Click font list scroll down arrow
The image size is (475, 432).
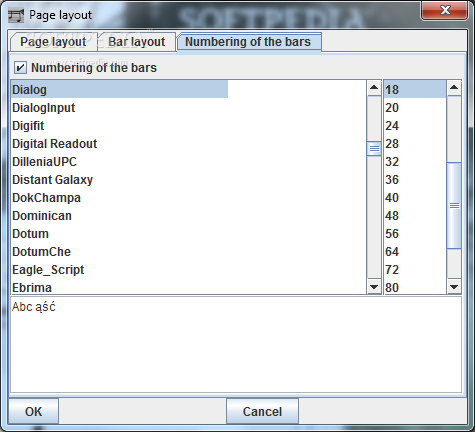point(374,287)
